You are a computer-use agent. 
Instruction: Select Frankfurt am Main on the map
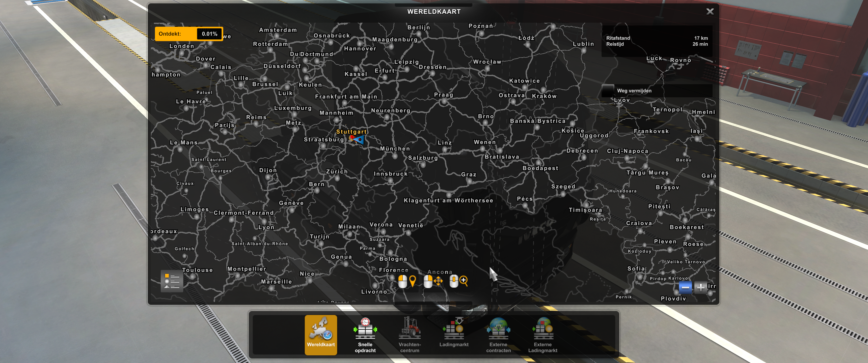pos(346,97)
